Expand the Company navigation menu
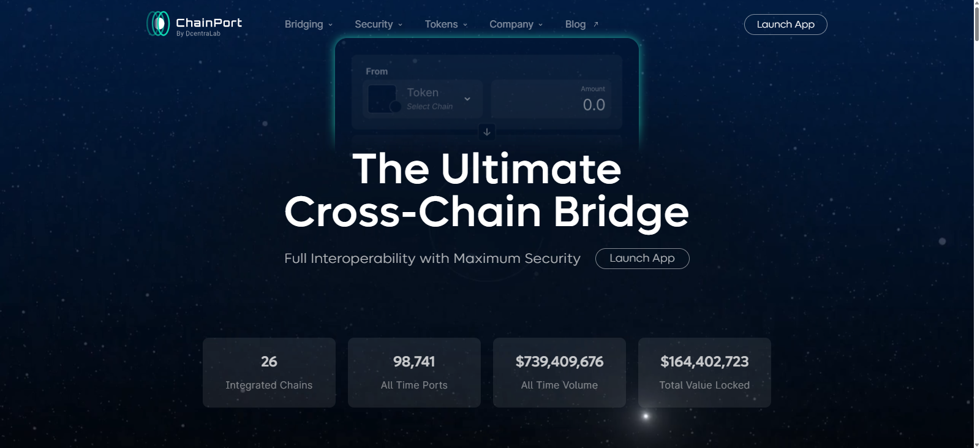The height and width of the screenshot is (448, 980). pyautogui.click(x=512, y=24)
